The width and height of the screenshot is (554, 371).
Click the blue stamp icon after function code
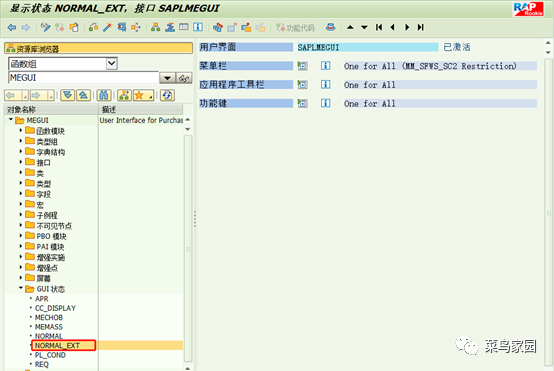pyautogui.click(x=331, y=27)
